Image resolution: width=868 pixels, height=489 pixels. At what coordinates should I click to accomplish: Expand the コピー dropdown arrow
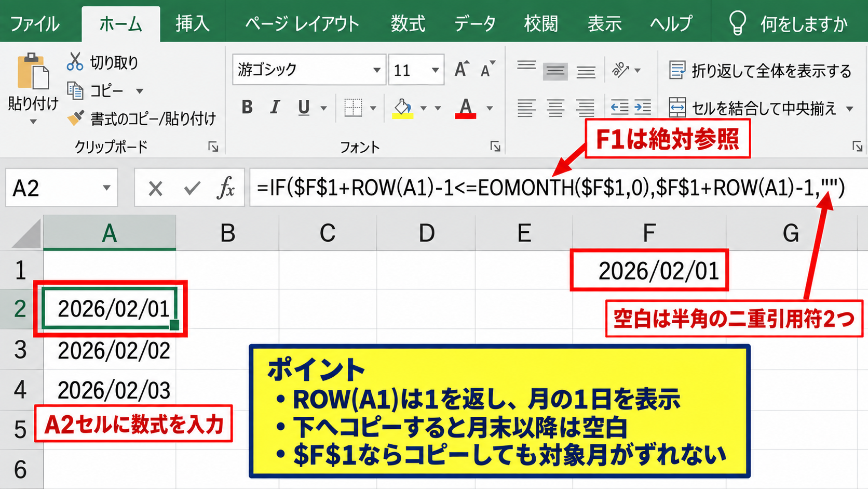[140, 91]
